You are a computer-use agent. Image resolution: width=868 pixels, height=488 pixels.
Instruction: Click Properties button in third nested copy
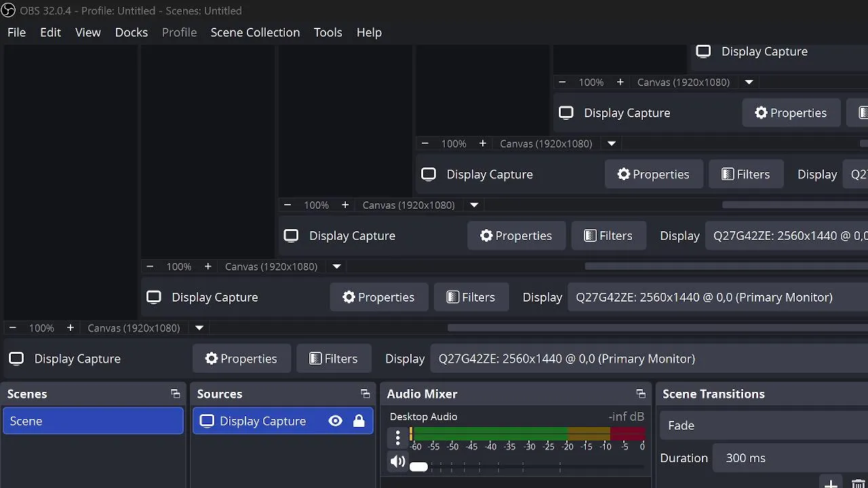(654, 174)
